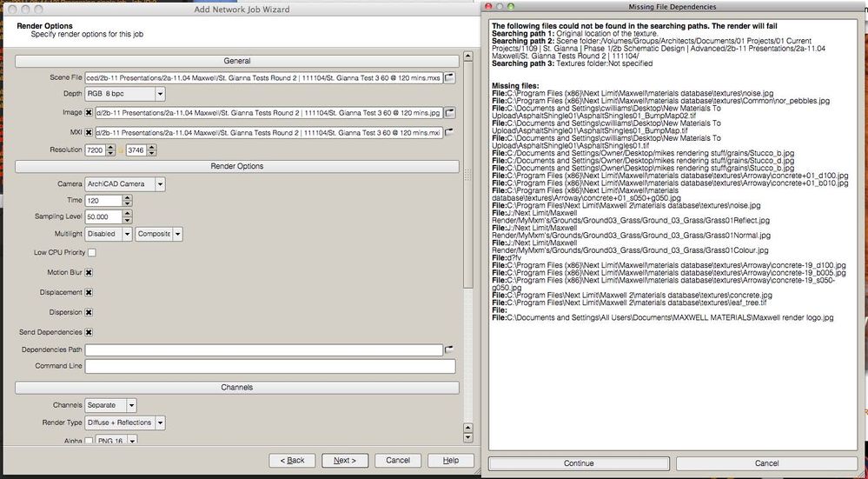Click the leaf_tree.tif missing file line
Image resolution: width=868 pixels, height=479 pixels.
coord(629,303)
